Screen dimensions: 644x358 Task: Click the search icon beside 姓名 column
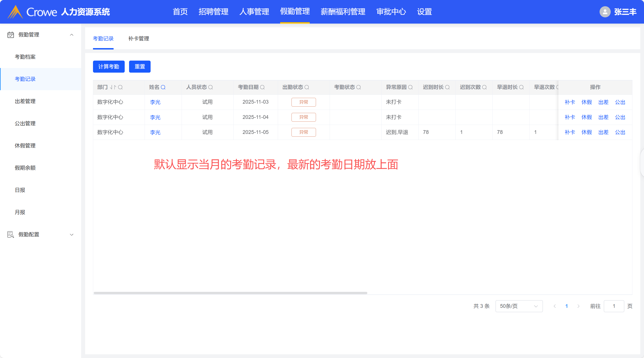pyautogui.click(x=163, y=87)
